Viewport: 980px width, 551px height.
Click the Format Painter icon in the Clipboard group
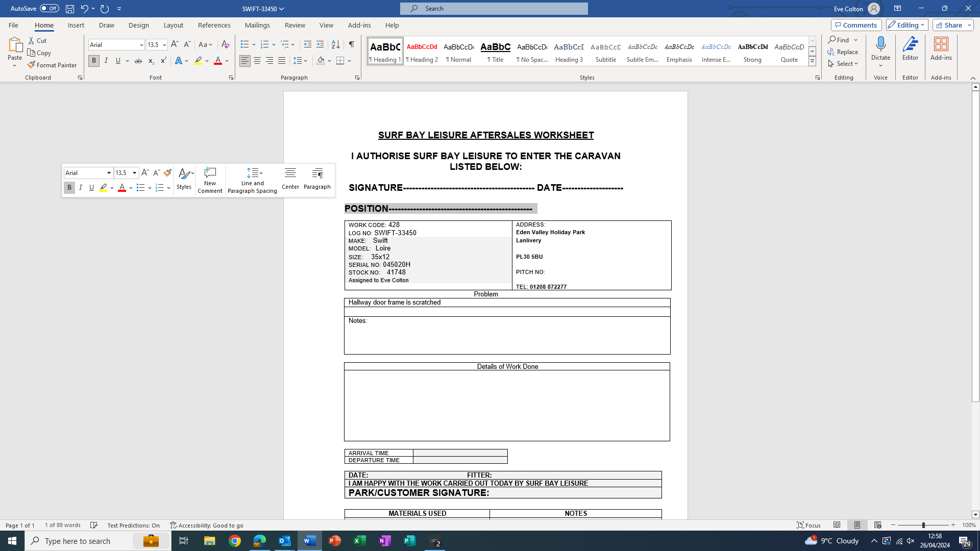[x=32, y=65]
